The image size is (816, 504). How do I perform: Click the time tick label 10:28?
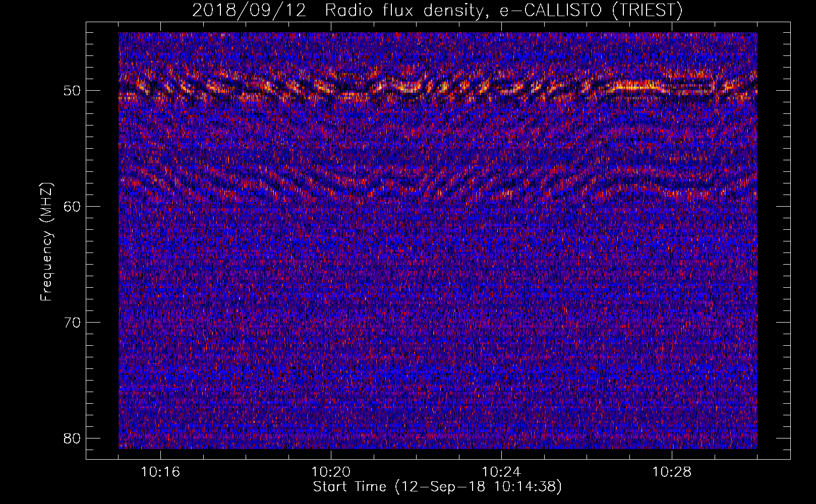672,472
